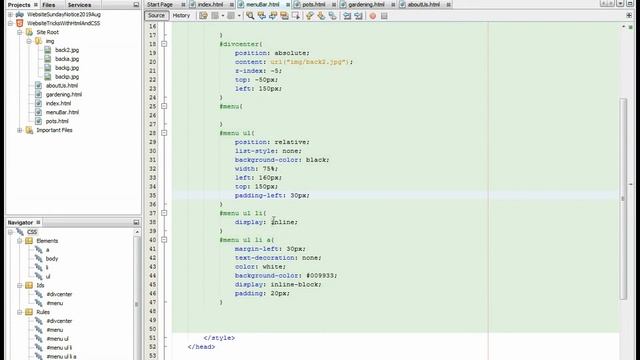Collapse the #divcenter code fold at line 18
Image resolution: width=640 pixels, height=360 pixels.
pos(164,44)
